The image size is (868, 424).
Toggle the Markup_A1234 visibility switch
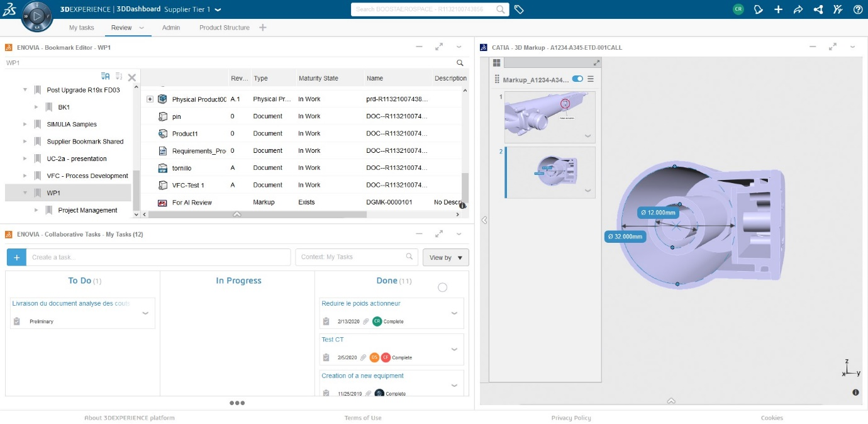pos(577,79)
